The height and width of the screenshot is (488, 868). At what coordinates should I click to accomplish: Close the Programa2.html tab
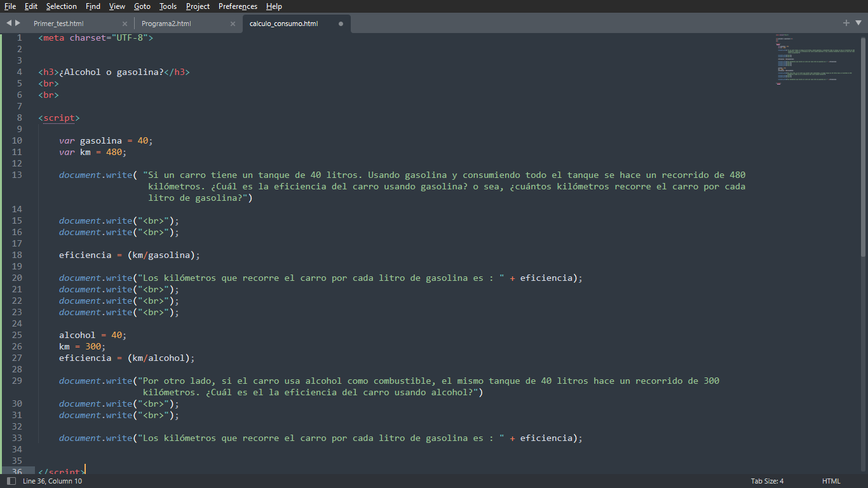233,24
